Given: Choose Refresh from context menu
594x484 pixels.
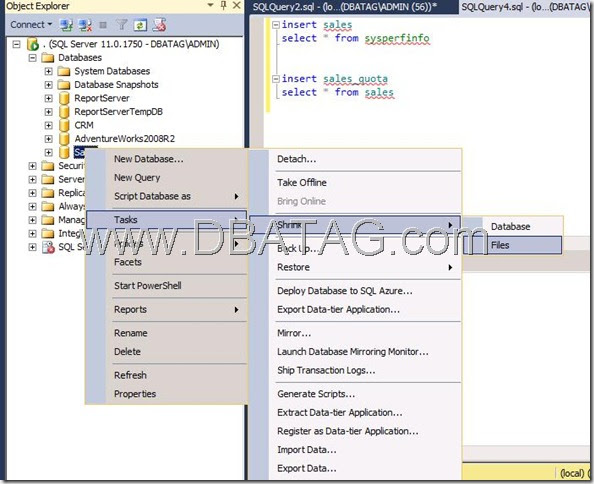Looking at the screenshot, I should (167, 375).
